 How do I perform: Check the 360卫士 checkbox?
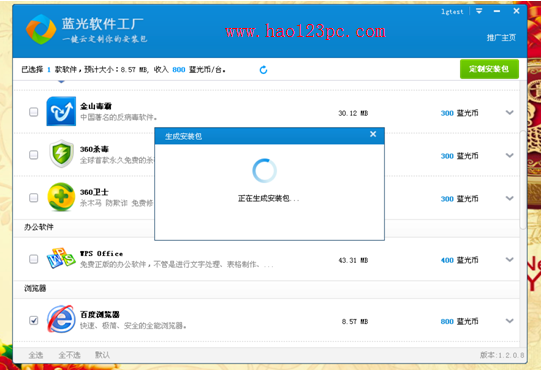pos(33,198)
